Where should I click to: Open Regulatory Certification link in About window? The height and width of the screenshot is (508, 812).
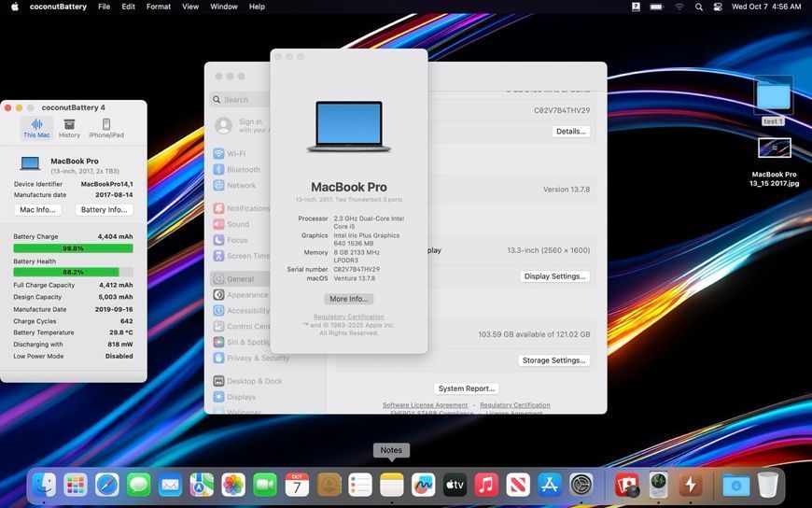(348, 317)
